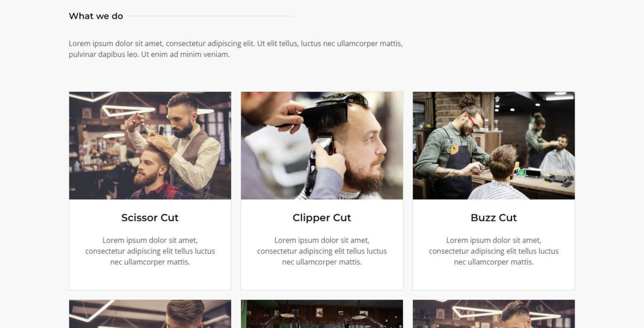This screenshot has width=644, height=328.
Task: Click the divider line beside 'What we do'
Action: coord(210,16)
